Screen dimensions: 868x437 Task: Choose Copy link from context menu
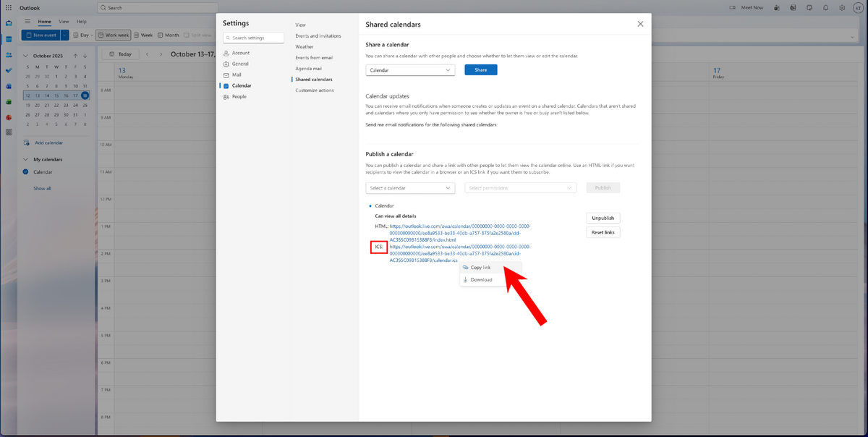coord(480,268)
